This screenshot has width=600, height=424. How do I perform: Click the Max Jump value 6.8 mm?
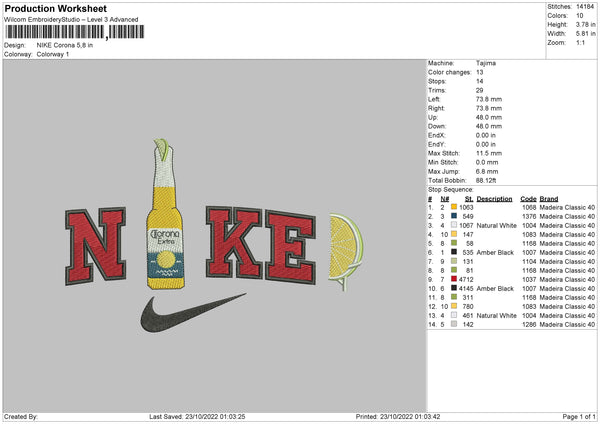(x=487, y=171)
